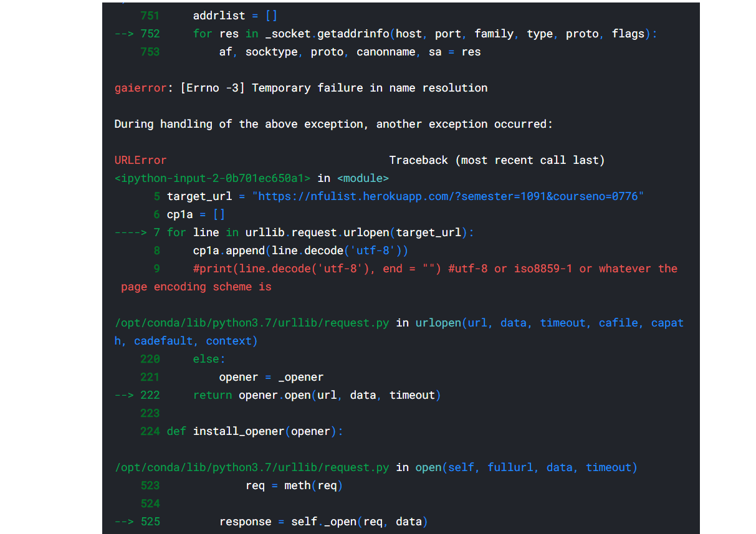This screenshot has width=756, height=534.
Task: Click 'Traceback (most recent call last)' text
Action: tap(497, 160)
